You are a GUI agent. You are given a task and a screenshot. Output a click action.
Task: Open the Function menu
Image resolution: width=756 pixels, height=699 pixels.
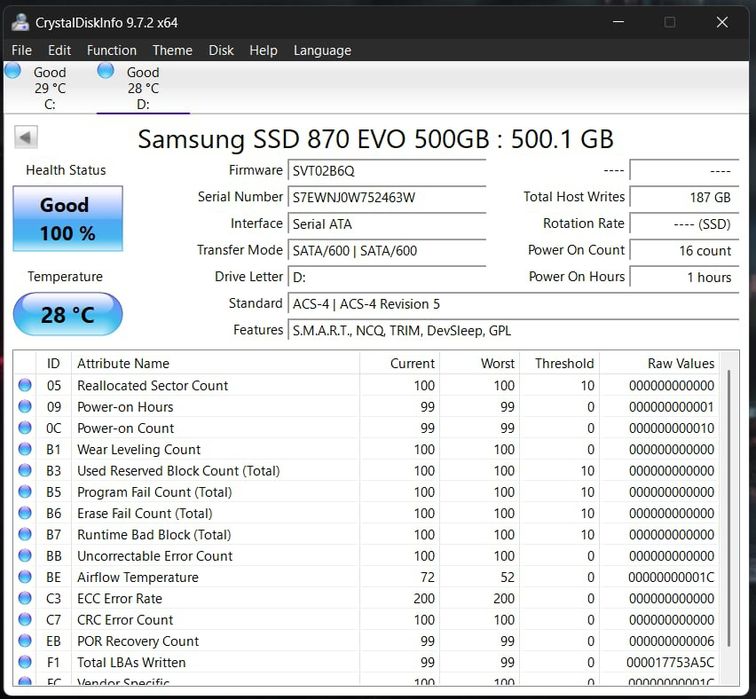point(111,50)
